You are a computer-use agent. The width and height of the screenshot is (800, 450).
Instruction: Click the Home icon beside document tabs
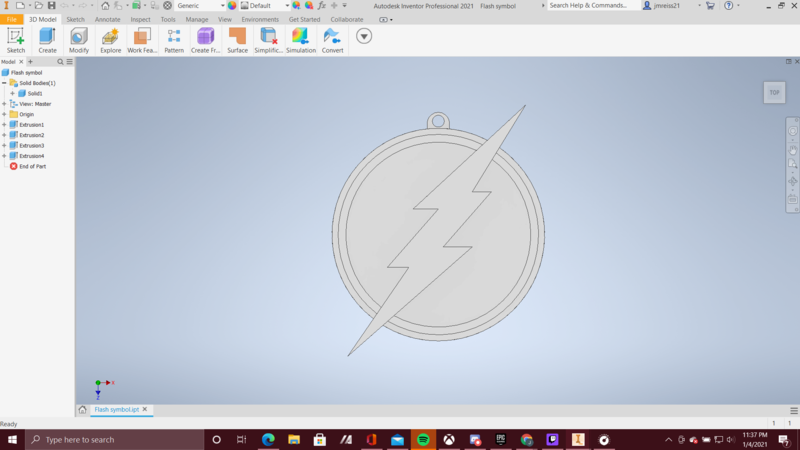82,409
